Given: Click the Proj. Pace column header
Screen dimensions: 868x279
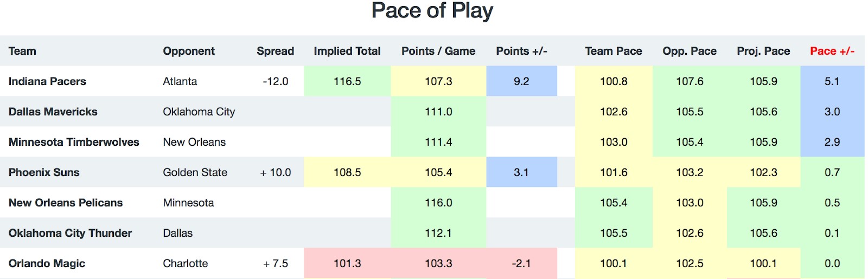Looking at the screenshot, I should tap(763, 51).
